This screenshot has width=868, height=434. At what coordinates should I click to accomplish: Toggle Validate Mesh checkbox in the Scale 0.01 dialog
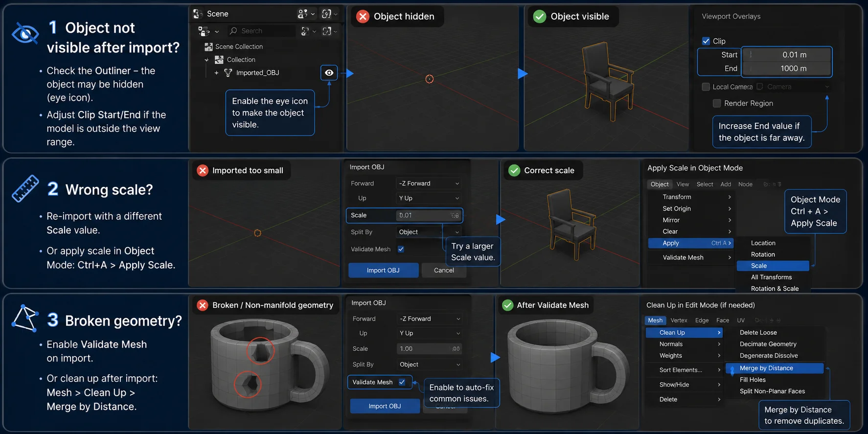pos(401,249)
